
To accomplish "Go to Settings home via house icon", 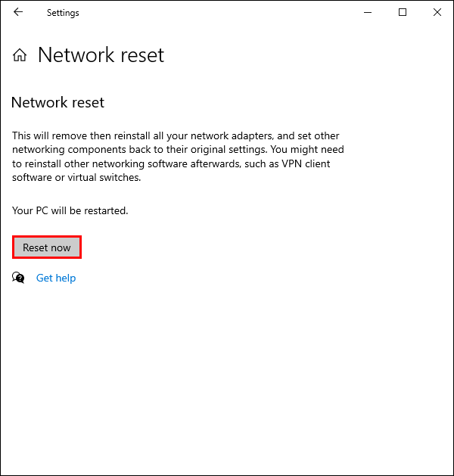I will tap(20, 55).
